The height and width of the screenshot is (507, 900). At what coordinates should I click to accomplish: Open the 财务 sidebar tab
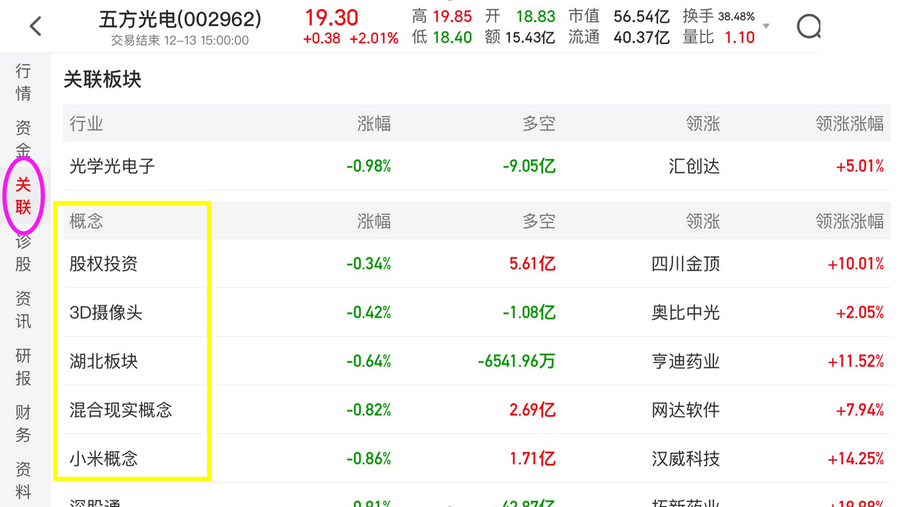point(23,423)
